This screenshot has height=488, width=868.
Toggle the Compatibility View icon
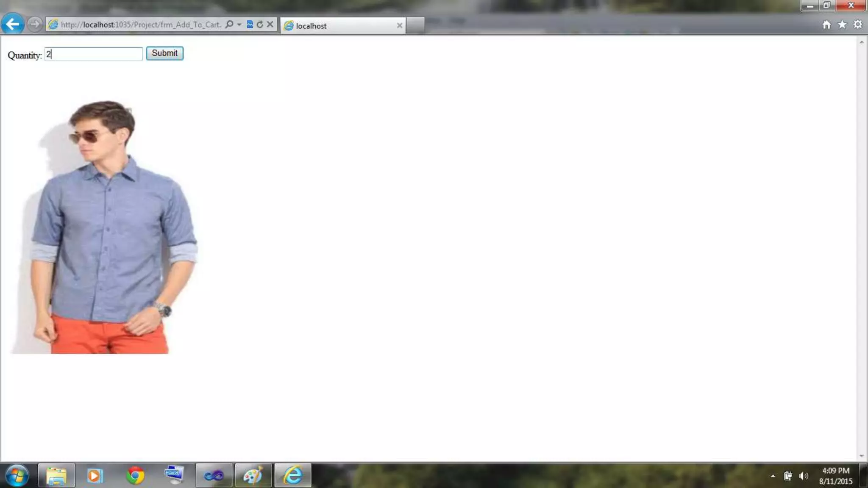[250, 25]
